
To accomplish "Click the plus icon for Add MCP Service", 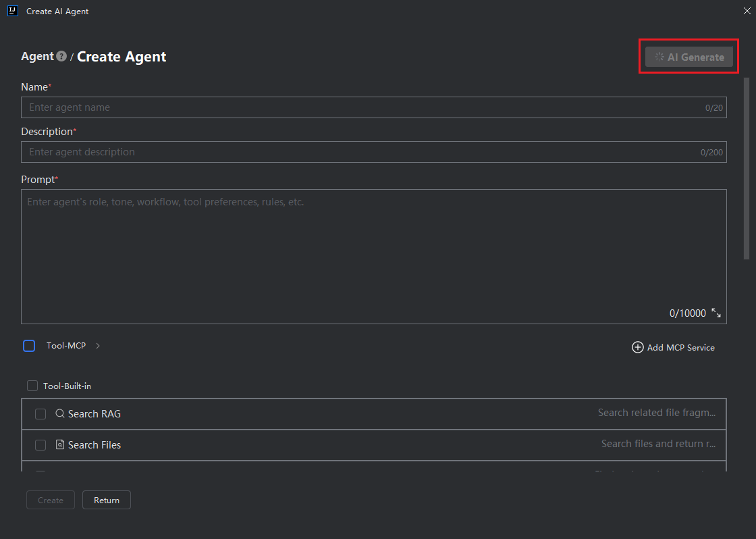I will tap(637, 347).
